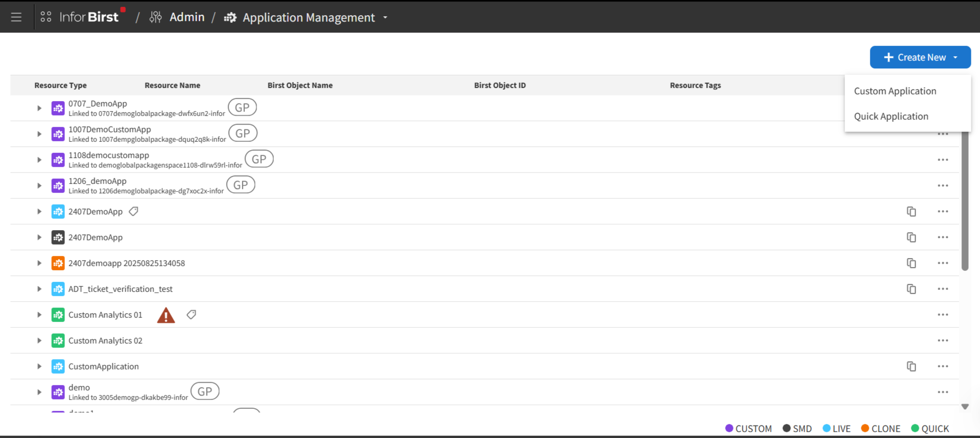Viewport: 980px width, 438px height.
Task: Click the copy icon for CustomApplication row
Action: point(911,366)
